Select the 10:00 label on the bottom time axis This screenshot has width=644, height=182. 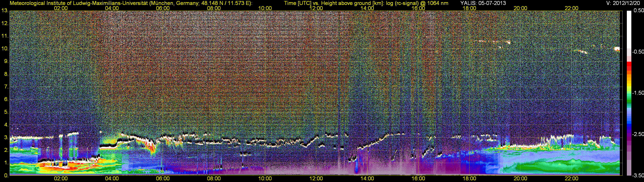(265, 179)
